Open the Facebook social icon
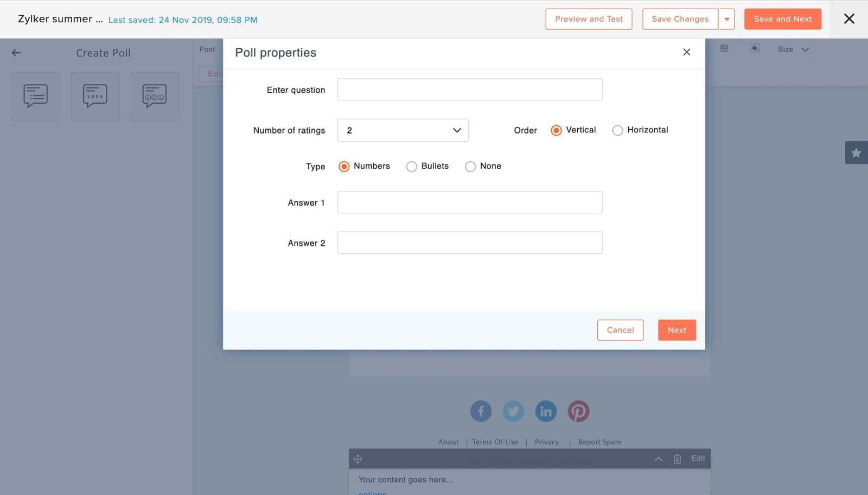The height and width of the screenshot is (495, 868). [481, 411]
